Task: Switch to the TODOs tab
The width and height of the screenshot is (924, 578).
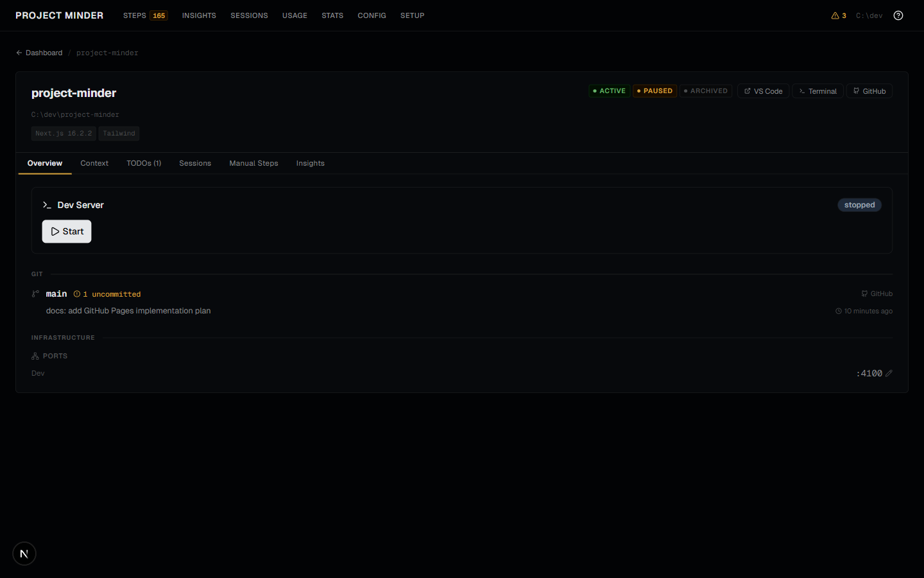Action: tap(144, 163)
